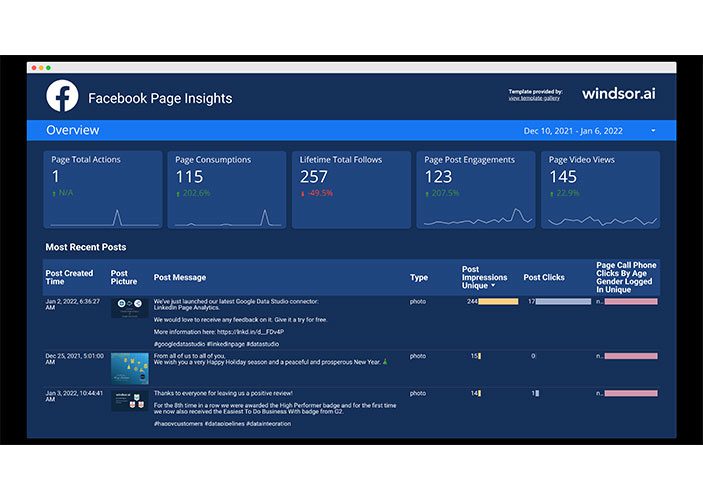
Task: Click the yellow minimize window button
Action: pyautogui.click(x=41, y=68)
